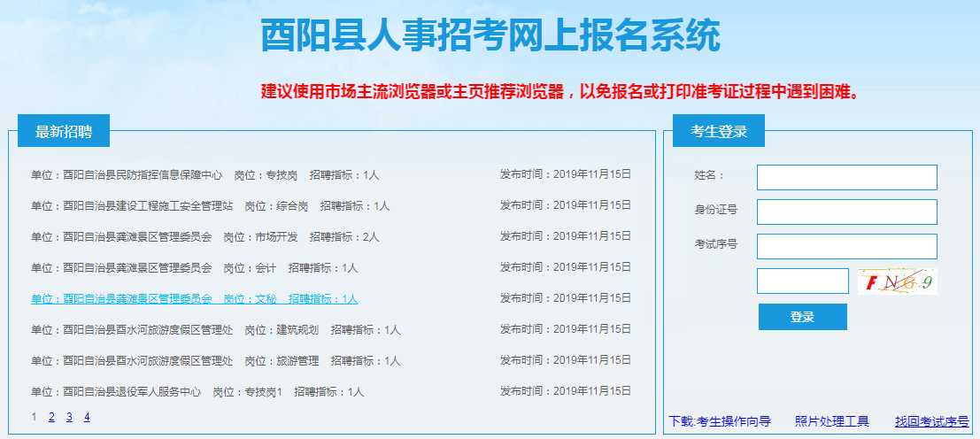Click the captcha image to refresh it

897,281
